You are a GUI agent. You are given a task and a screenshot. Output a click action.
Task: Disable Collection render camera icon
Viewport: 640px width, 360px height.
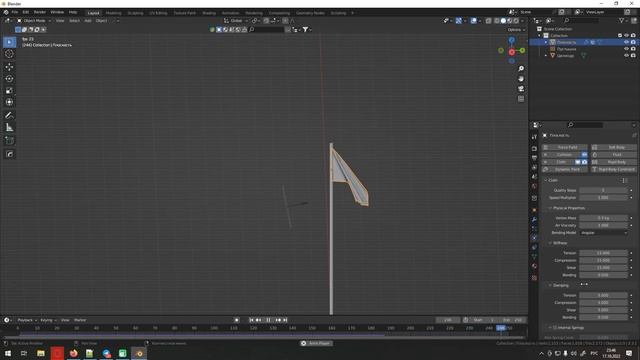pos(633,36)
